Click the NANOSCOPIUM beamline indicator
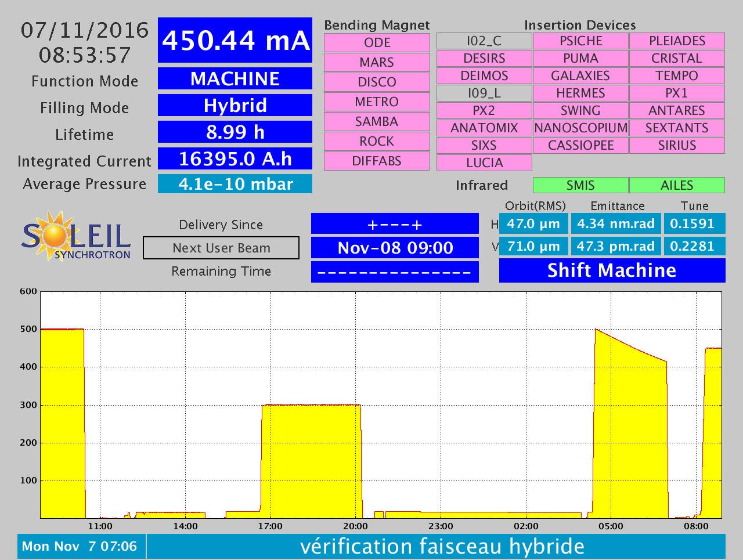This screenshot has height=560, width=743. (580, 128)
